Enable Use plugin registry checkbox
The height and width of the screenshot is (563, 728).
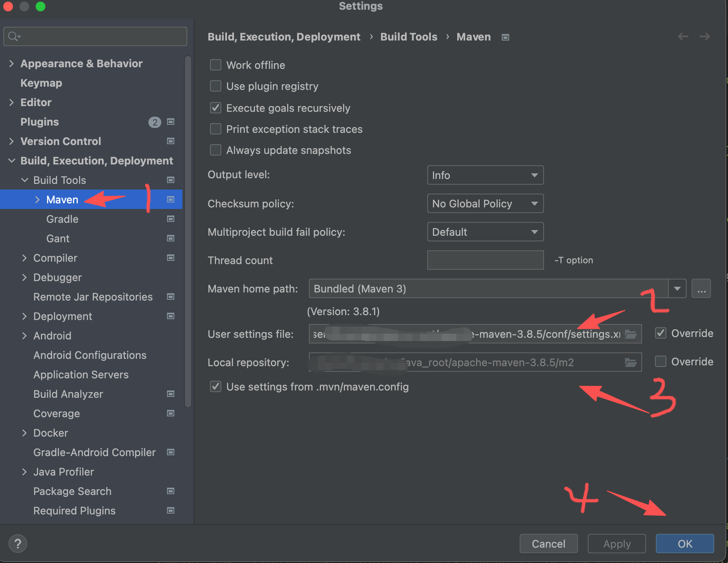[216, 86]
